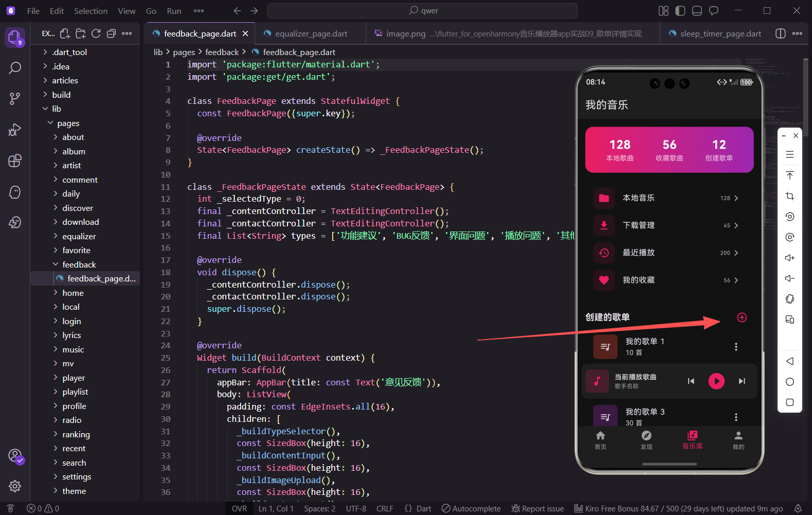Open the Selection menu
Screen dimensions: 812x515
(91, 11)
